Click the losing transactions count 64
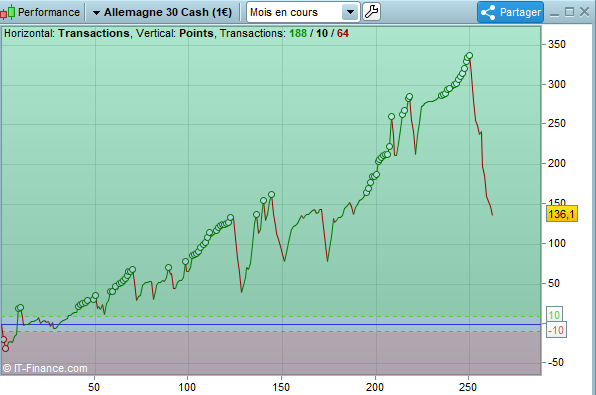This screenshot has height=395, width=596. coord(342,33)
